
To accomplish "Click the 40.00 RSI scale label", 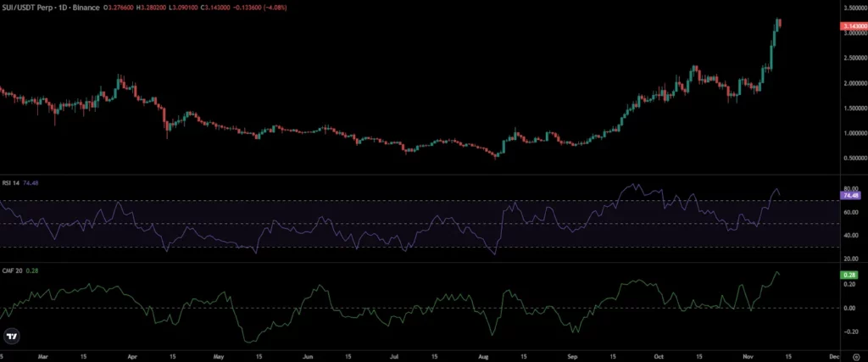I will (x=850, y=235).
